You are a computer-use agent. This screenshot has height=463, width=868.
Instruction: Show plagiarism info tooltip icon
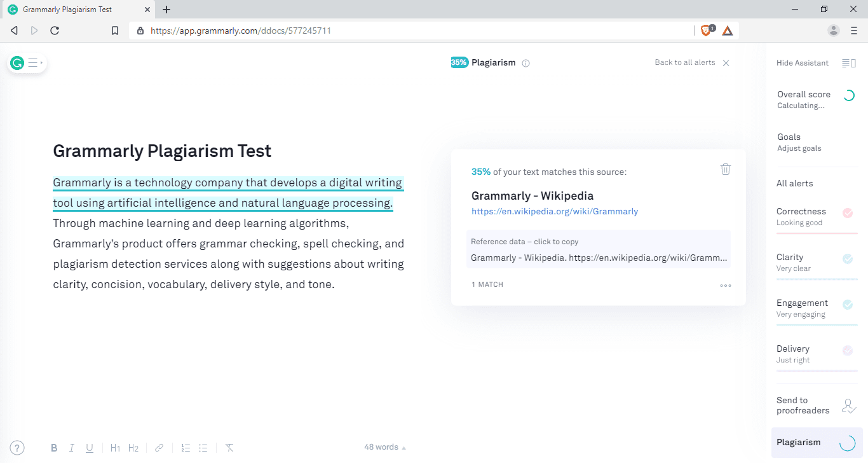coord(526,62)
